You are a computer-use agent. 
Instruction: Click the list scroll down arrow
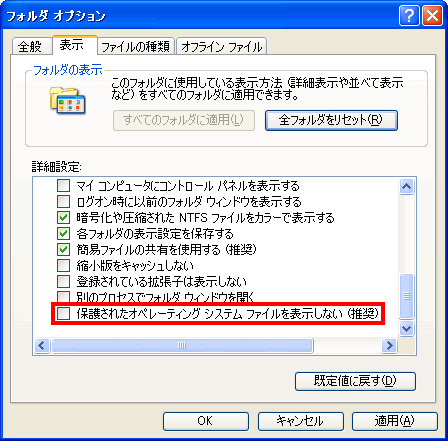406,329
